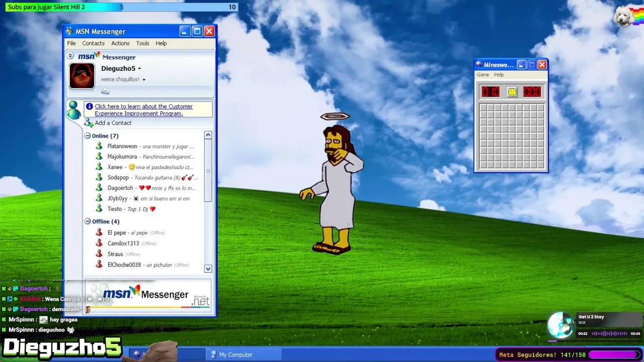Image resolution: width=644 pixels, height=362 pixels.
Task: Click the Minesweeper mine counter display
Action: [491, 92]
